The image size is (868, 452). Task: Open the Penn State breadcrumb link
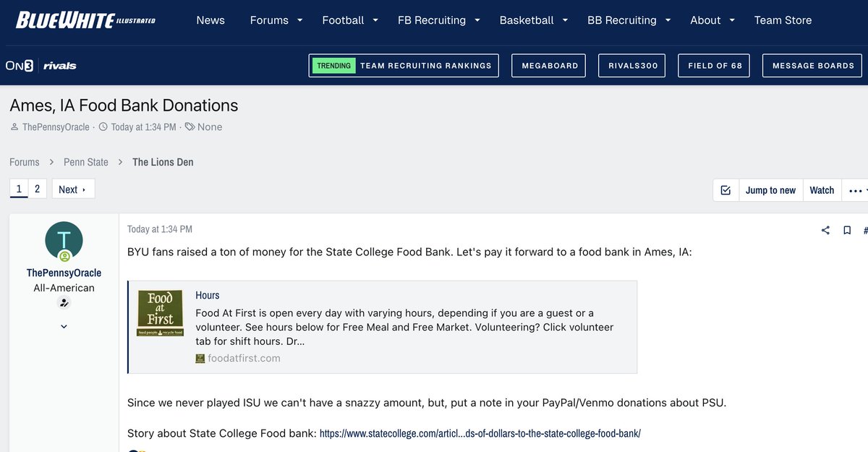(86, 162)
